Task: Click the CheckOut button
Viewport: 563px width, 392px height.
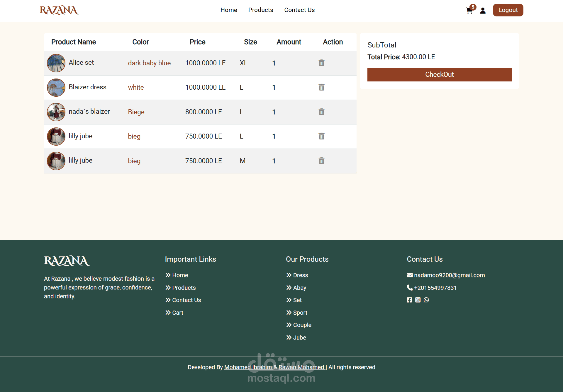Action: [439, 74]
